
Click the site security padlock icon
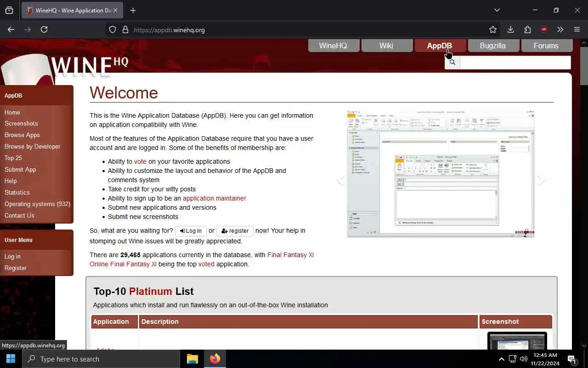(125, 29)
